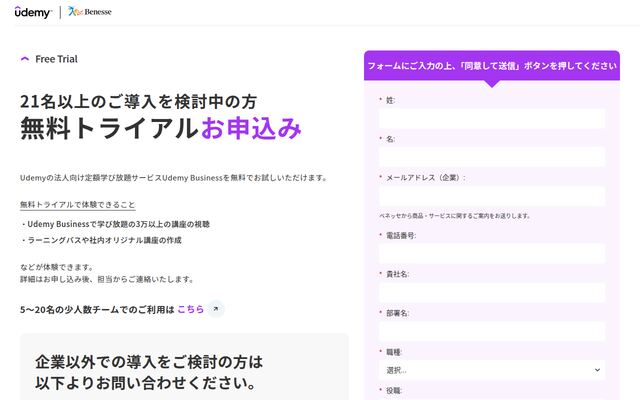Viewport: 640px width, 400px height.
Task: Click the purple form banner フォームにご入力の上
Action: [x=492, y=66]
